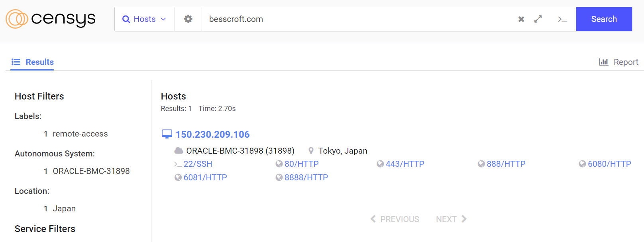The image size is (644, 242).
Task: Expand the search box with arrows icon
Action: (538, 19)
